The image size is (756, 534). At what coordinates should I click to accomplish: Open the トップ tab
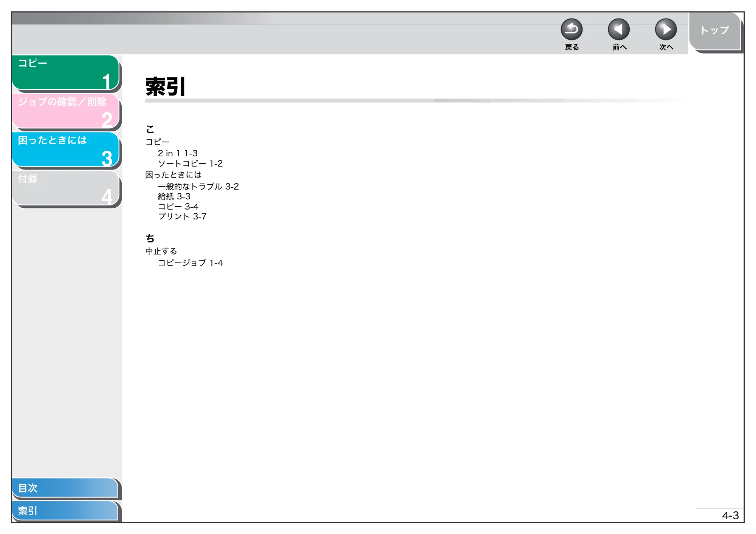click(715, 31)
